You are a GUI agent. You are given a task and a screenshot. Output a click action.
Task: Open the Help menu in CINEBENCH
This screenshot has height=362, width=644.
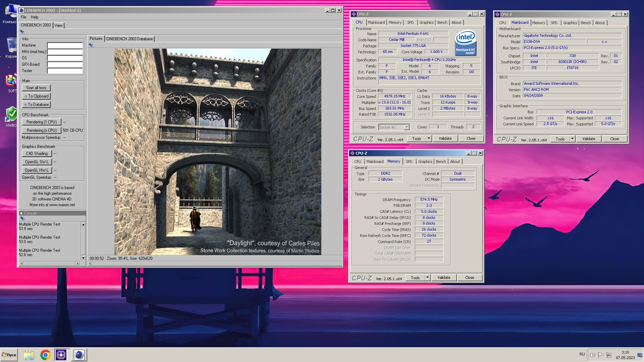pyautogui.click(x=35, y=17)
